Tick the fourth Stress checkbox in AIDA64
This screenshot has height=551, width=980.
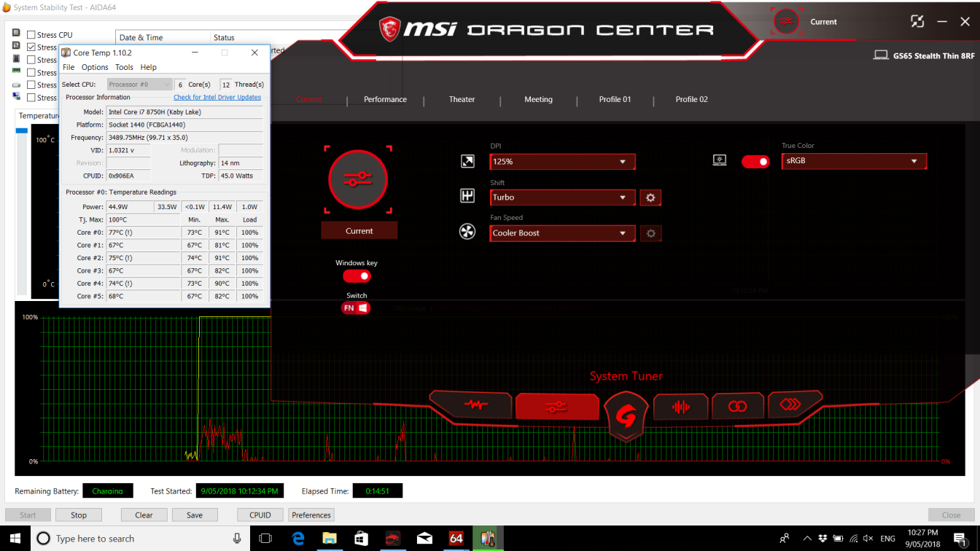[31, 72]
